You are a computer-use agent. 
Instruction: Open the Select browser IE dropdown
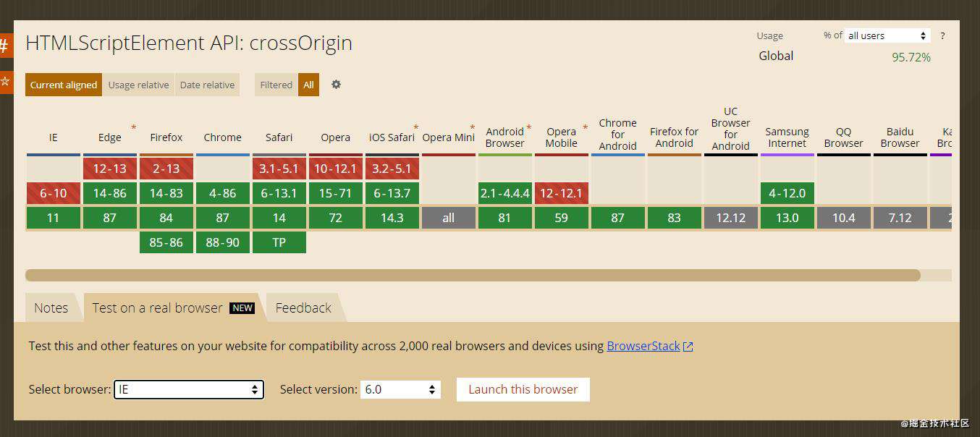pyautogui.click(x=188, y=389)
